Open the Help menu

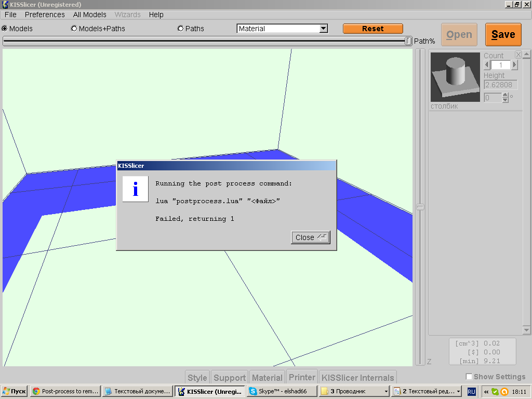[x=156, y=15]
